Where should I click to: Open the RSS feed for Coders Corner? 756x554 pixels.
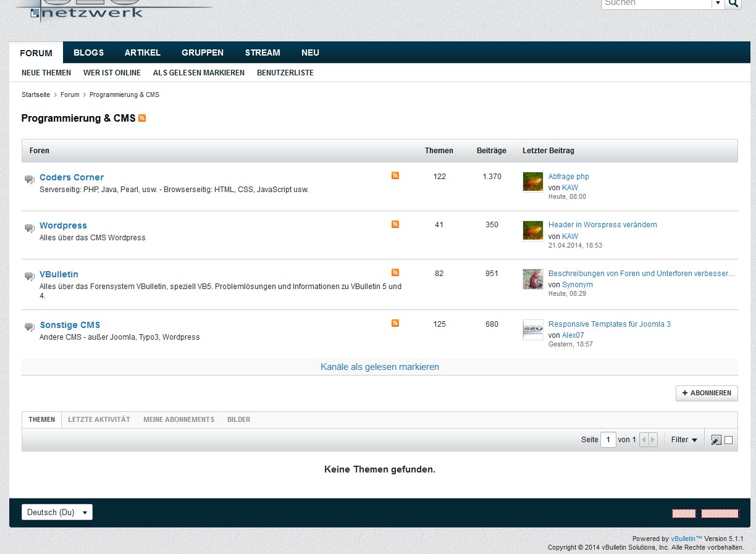pyautogui.click(x=395, y=176)
